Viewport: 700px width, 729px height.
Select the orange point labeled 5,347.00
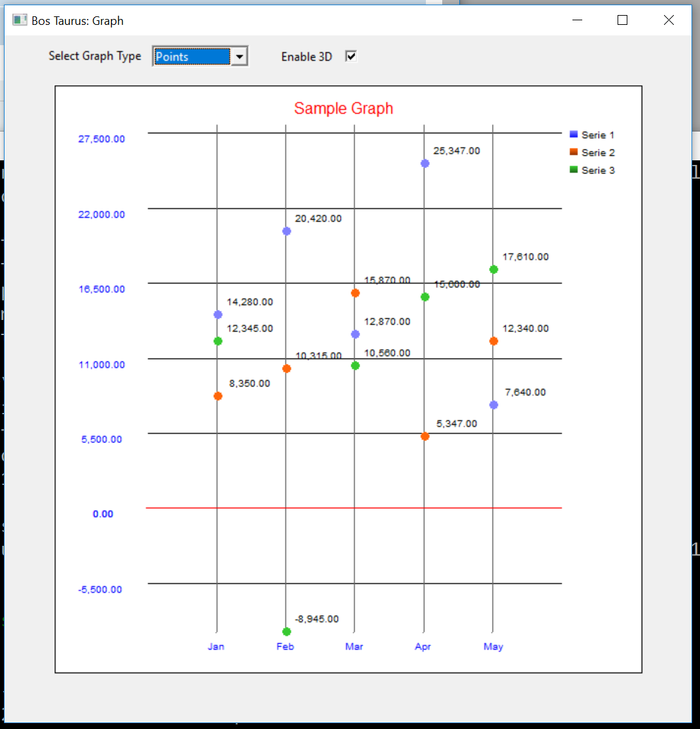(x=425, y=436)
